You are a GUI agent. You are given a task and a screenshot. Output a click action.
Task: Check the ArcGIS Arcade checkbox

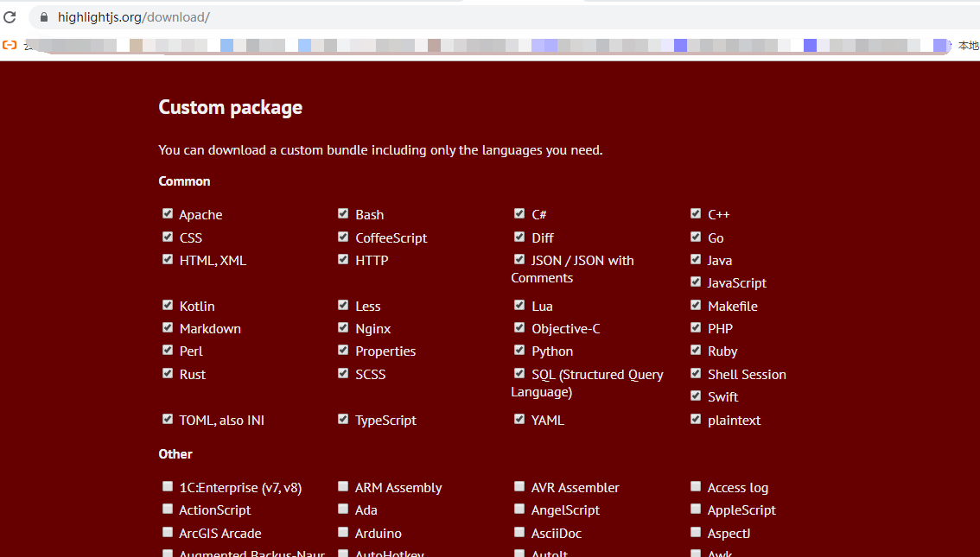coord(168,532)
